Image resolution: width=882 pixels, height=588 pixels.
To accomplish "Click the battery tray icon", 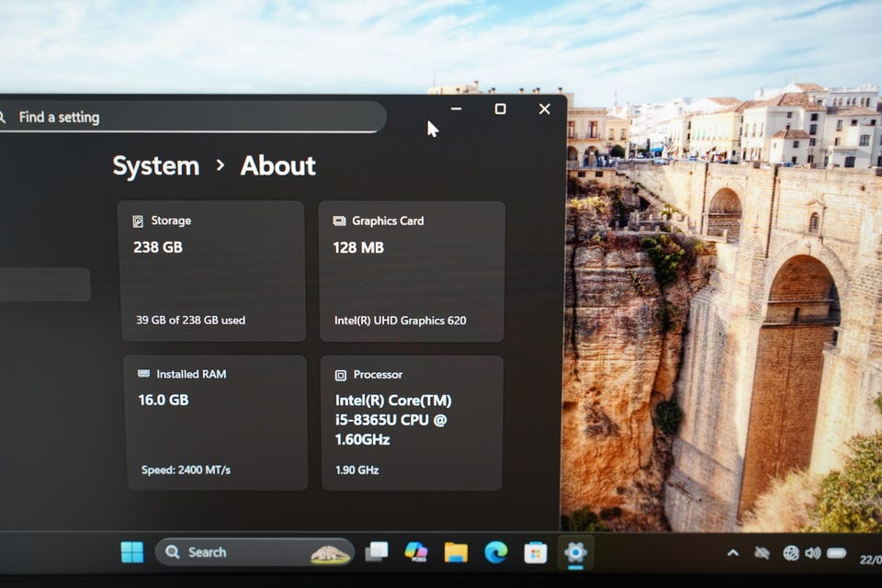I will (x=836, y=553).
